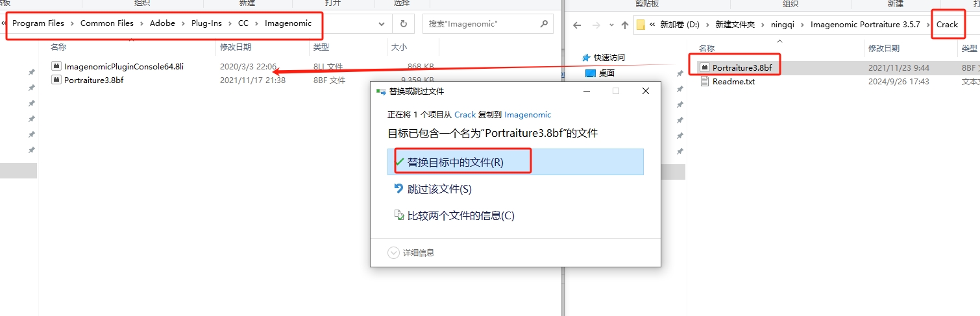Show hidden path via « in Crack address bar
The width and height of the screenshot is (980, 316).
tap(652, 25)
